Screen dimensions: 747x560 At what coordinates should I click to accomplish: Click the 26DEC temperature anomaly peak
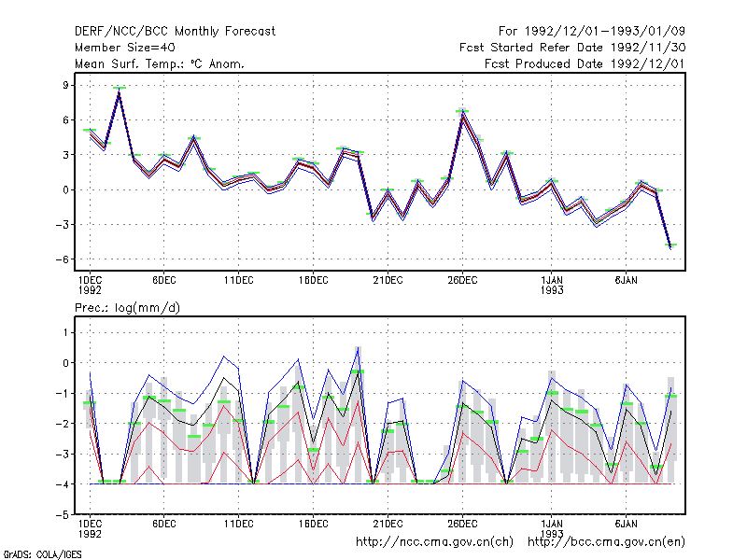462,113
